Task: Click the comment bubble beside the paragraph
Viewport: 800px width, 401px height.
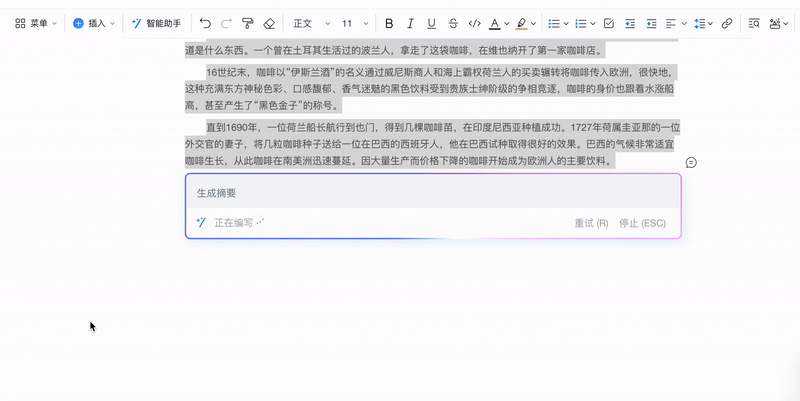Action: pyautogui.click(x=691, y=162)
